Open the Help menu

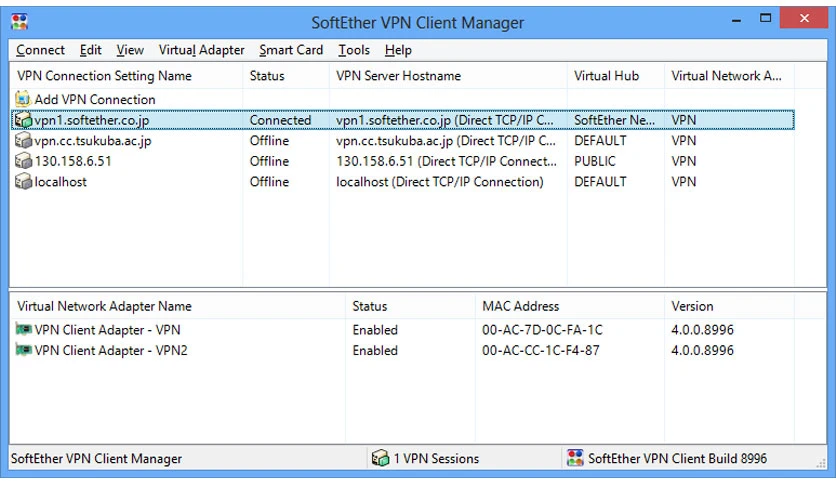point(398,50)
